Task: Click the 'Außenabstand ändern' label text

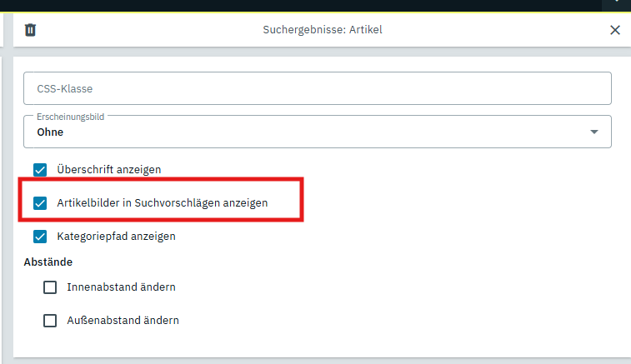Action: (x=123, y=320)
